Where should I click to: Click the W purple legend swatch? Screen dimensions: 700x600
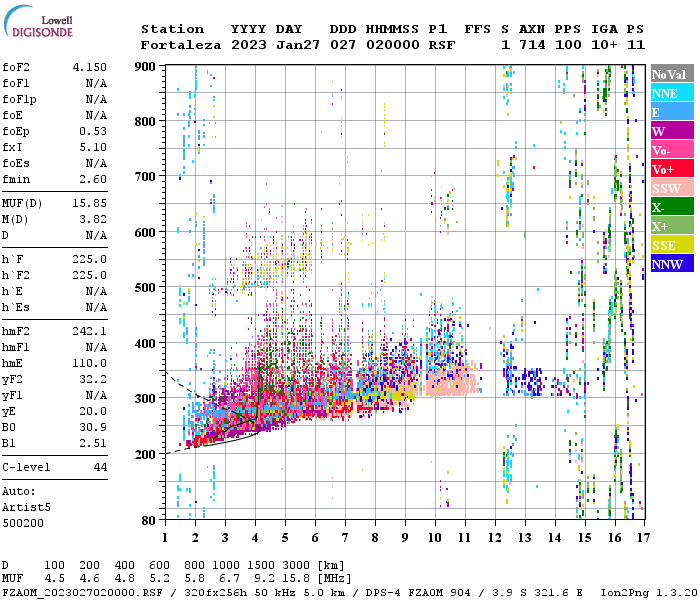670,132
